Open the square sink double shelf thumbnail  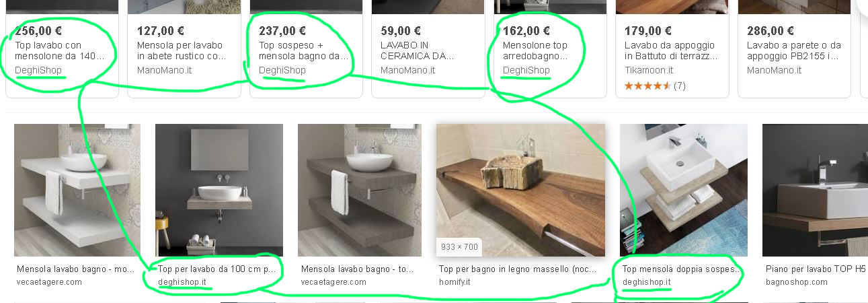click(684, 190)
